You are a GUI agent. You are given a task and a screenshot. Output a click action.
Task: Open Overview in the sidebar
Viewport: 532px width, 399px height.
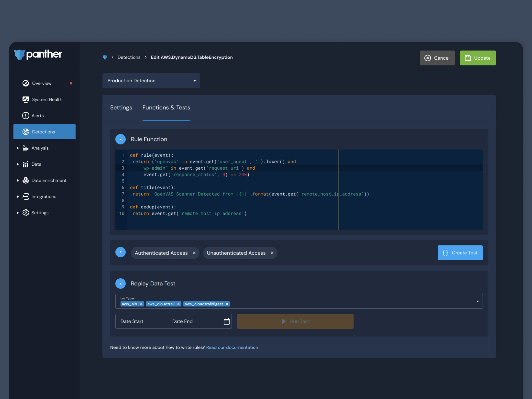(45, 83)
